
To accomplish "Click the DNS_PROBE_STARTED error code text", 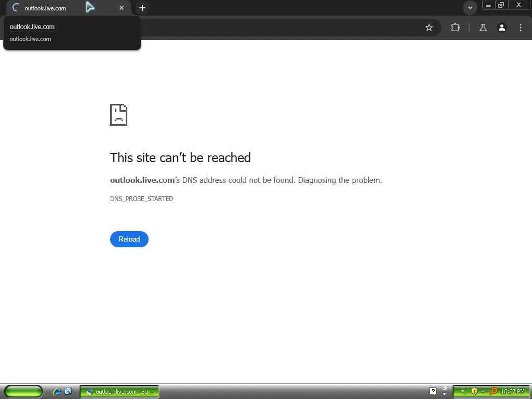I will tap(141, 199).
